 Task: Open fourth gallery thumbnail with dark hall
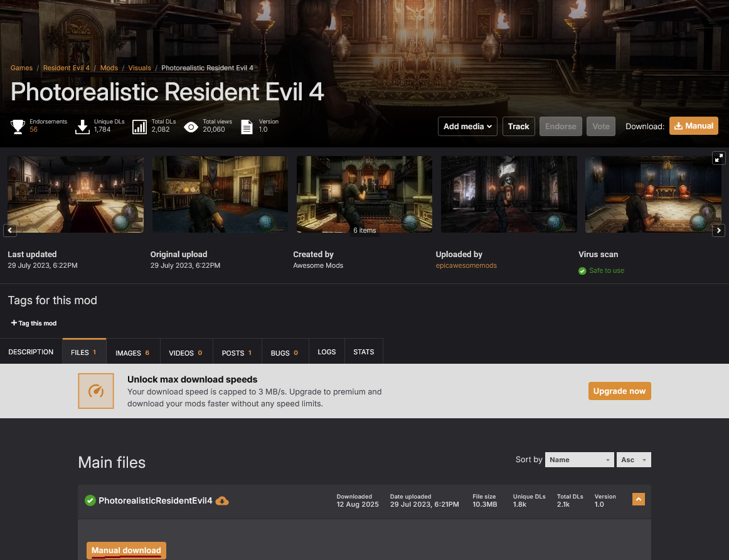point(509,194)
